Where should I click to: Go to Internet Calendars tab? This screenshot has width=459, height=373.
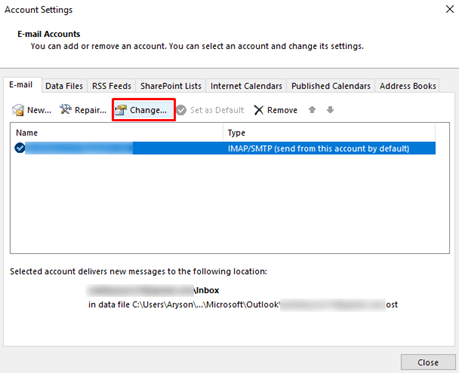pyautogui.click(x=246, y=86)
